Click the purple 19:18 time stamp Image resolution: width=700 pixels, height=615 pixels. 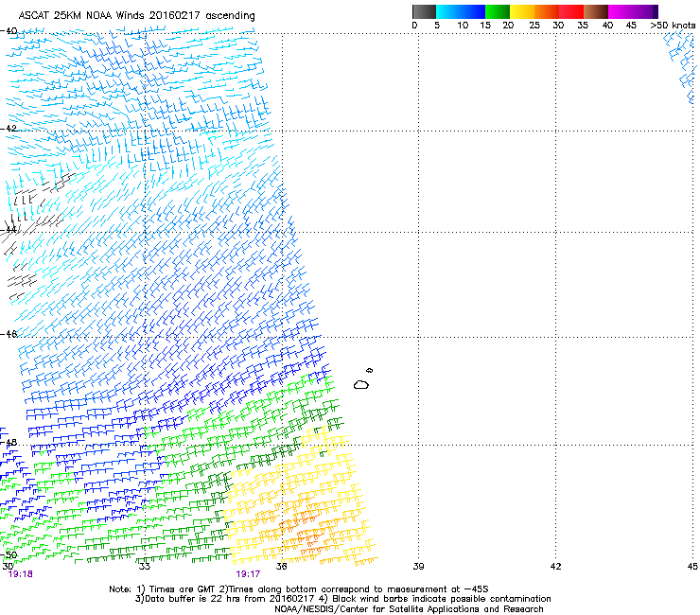click(21, 574)
